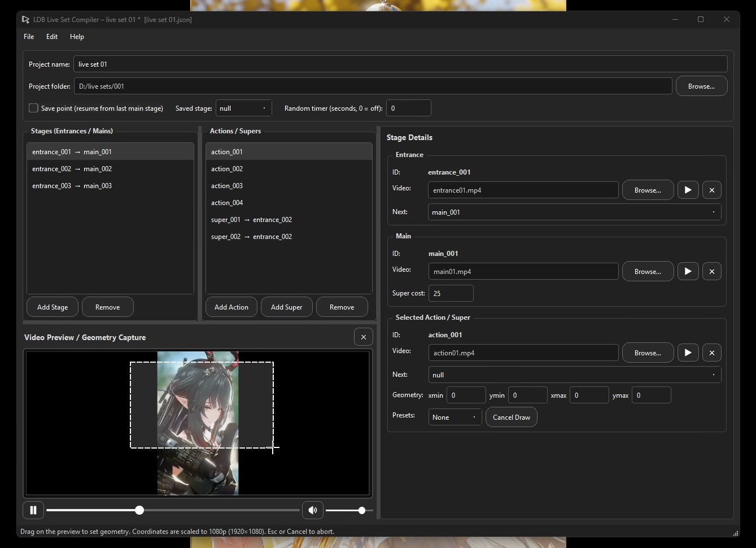Click the xmin geometry field
This screenshot has width=756, height=548.
tap(466, 395)
